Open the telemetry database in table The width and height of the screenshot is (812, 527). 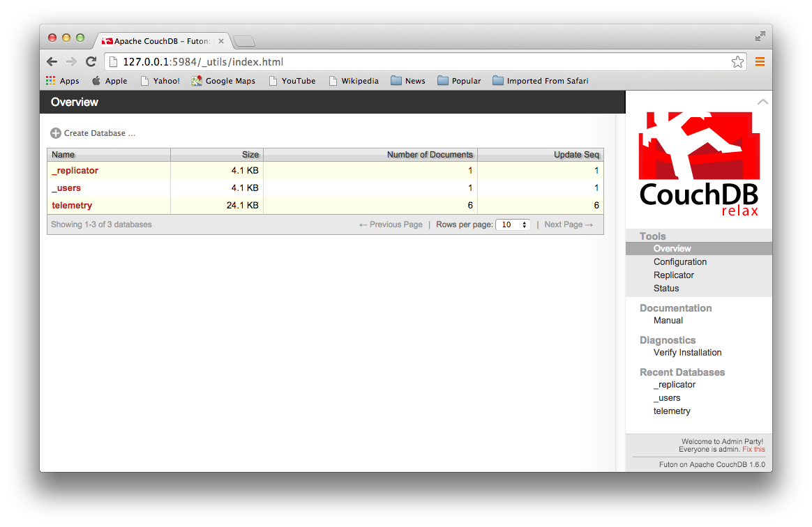point(72,206)
